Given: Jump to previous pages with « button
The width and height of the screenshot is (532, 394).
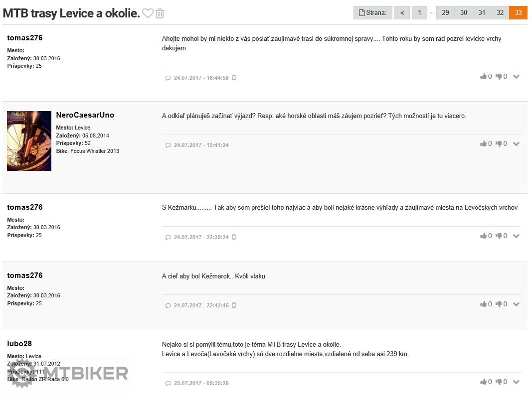Looking at the screenshot, I should [402, 13].
